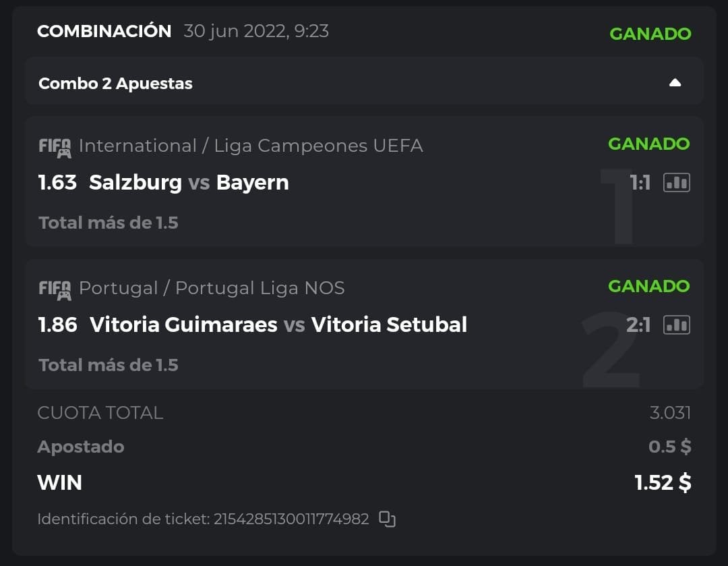Screen dimensions: 728x566
Task: Click FIFA icon beside Liga Campeones UEFA
Action: [55, 147]
